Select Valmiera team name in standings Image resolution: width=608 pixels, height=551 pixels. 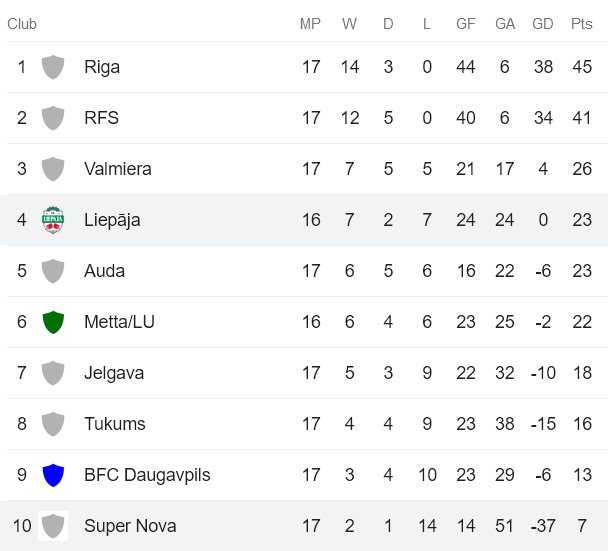click(118, 169)
